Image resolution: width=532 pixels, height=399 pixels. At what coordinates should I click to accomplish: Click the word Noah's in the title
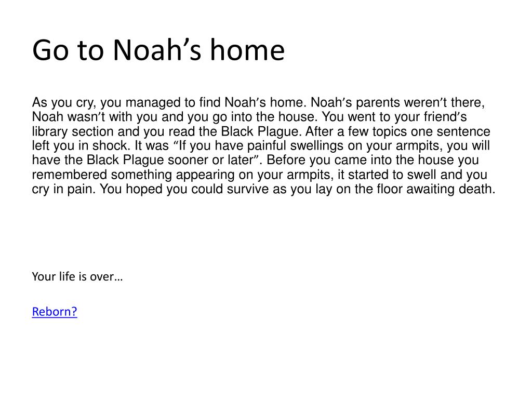click(157, 49)
